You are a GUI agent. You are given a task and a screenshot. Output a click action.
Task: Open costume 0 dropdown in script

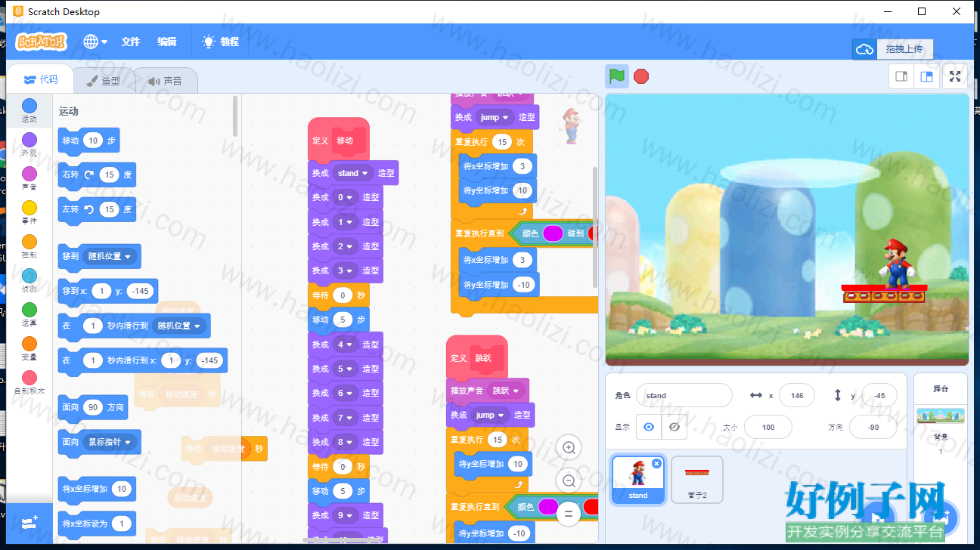click(x=346, y=197)
